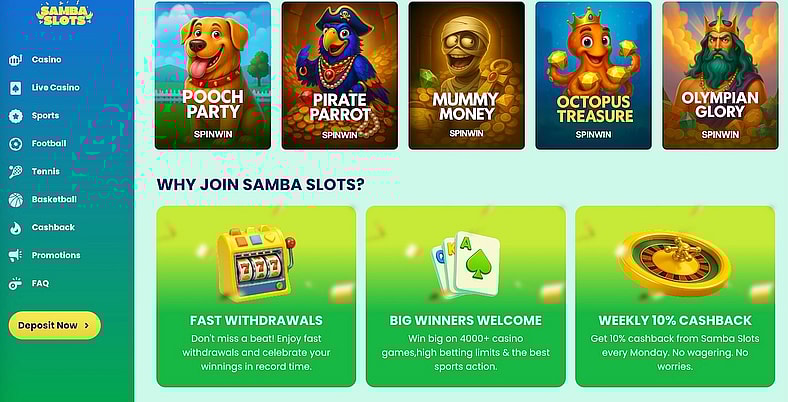Click the Cashback flame icon
788x402 pixels.
tap(16, 228)
